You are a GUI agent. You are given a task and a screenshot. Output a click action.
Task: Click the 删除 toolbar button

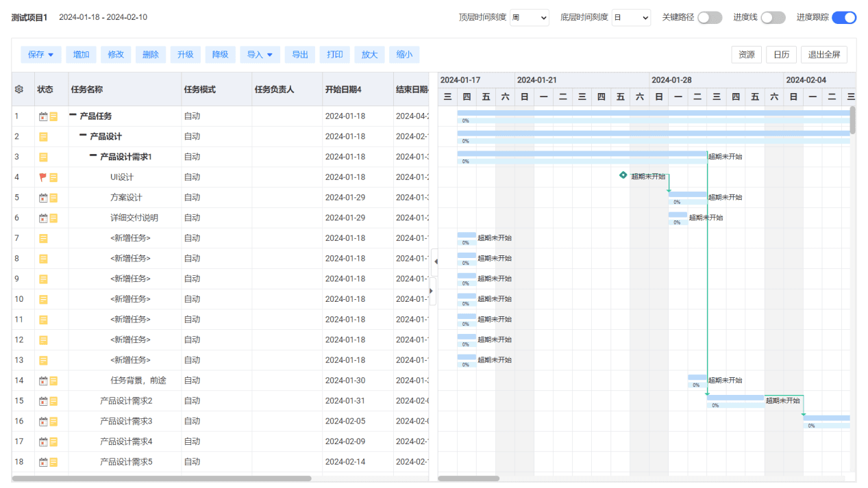click(151, 55)
